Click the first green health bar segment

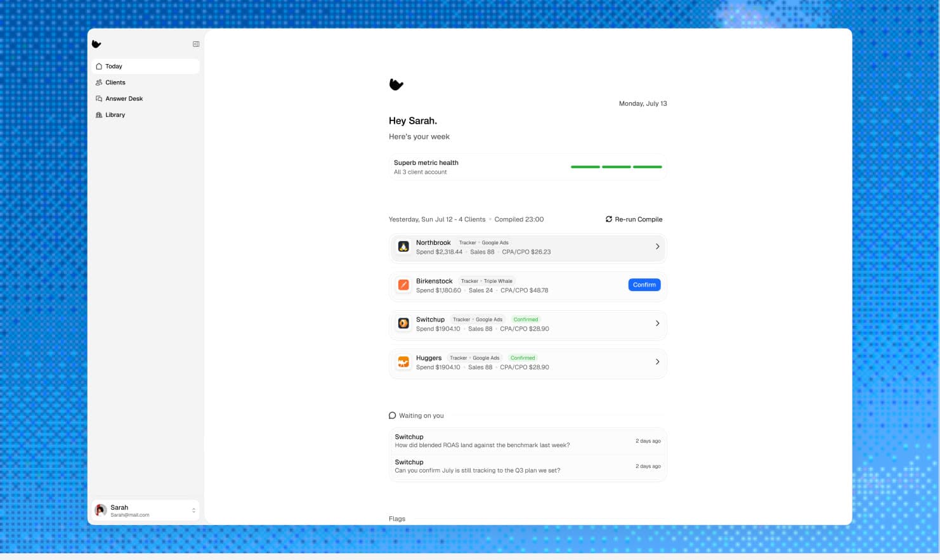coord(585,167)
